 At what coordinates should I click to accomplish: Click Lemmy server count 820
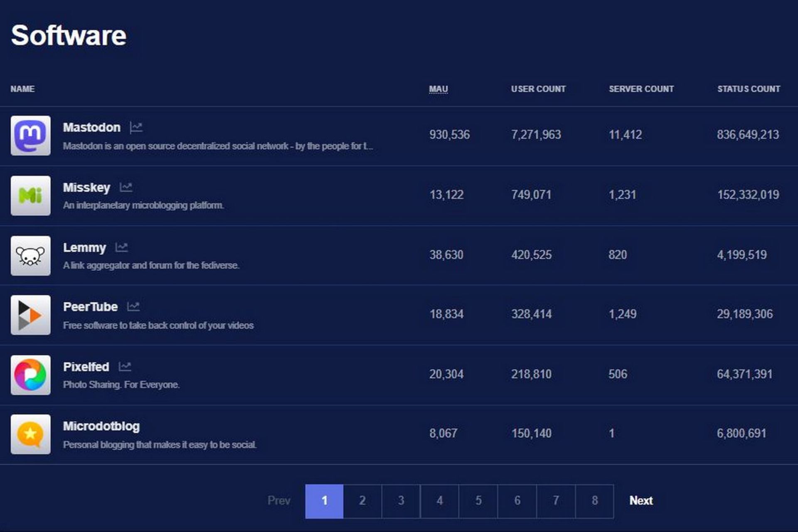coord(618,255)
